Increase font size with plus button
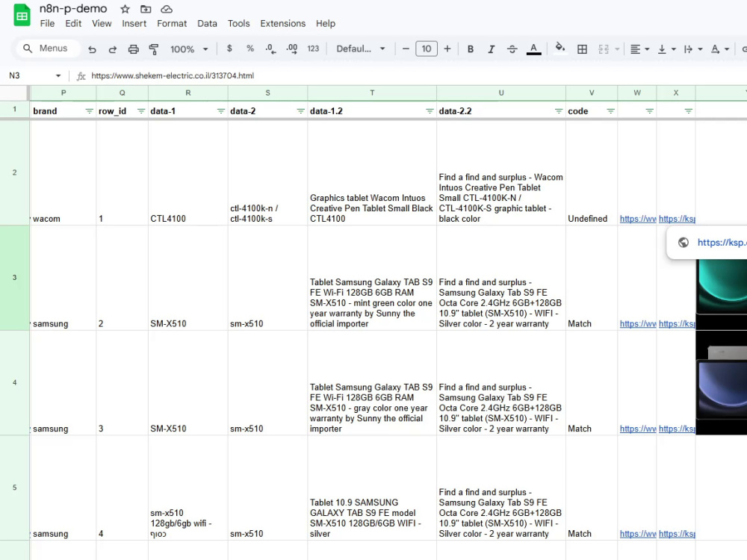This screenshot has width=747, height=560. coord(447,49)
